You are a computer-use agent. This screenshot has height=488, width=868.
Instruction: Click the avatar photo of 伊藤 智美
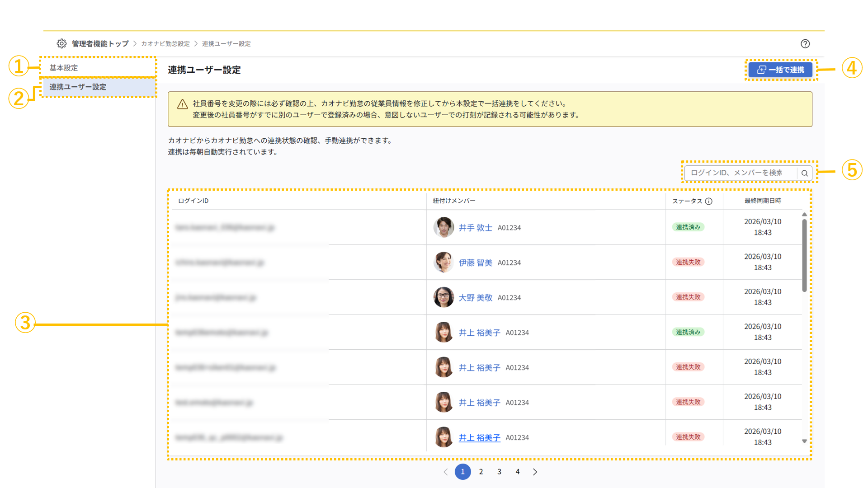click(443, 262)
